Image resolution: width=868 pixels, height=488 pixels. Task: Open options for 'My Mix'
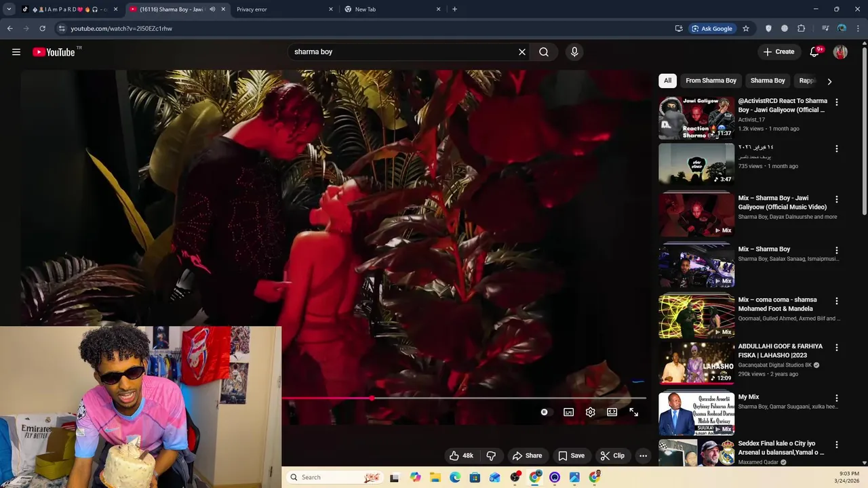(x=837, y=399)
